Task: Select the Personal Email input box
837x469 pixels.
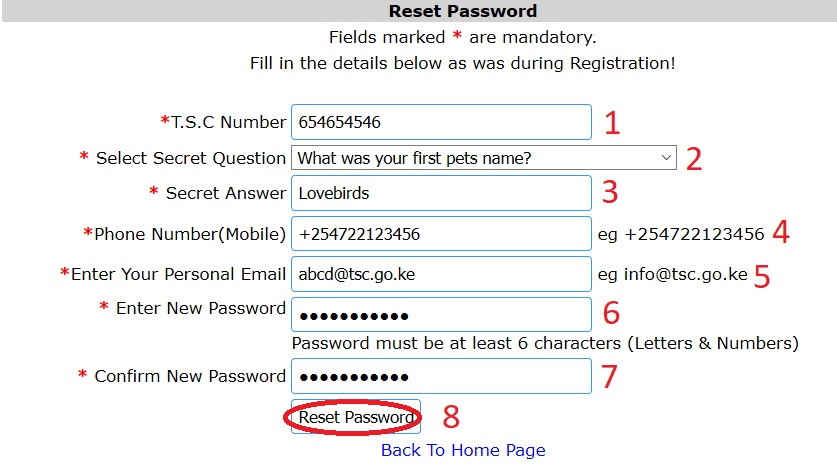Action: tap(441, 273)
